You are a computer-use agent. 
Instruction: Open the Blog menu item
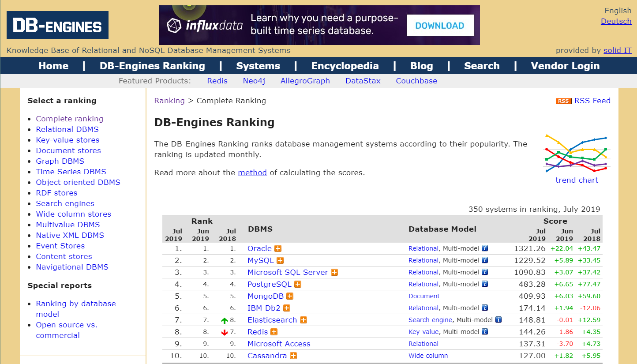coord(422,66)
